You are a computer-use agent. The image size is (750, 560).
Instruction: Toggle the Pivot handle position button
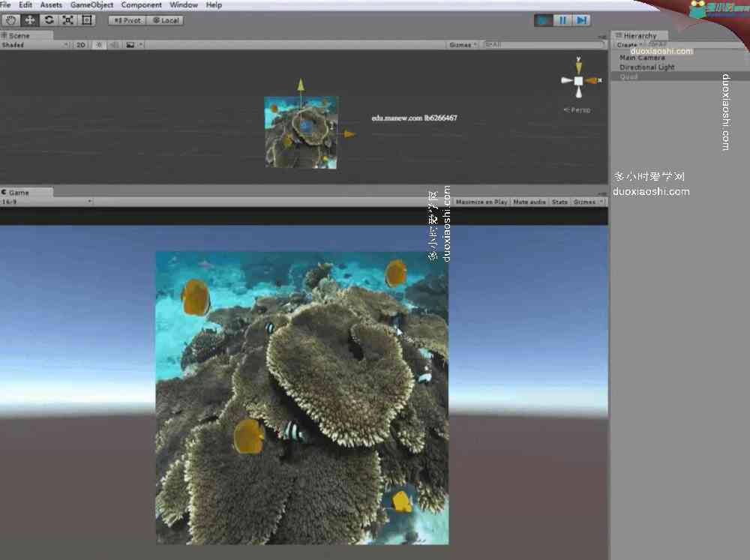(127, 20)
